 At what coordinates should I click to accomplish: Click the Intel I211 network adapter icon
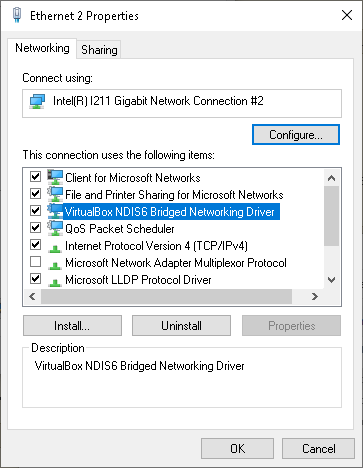tap(37, 101)
